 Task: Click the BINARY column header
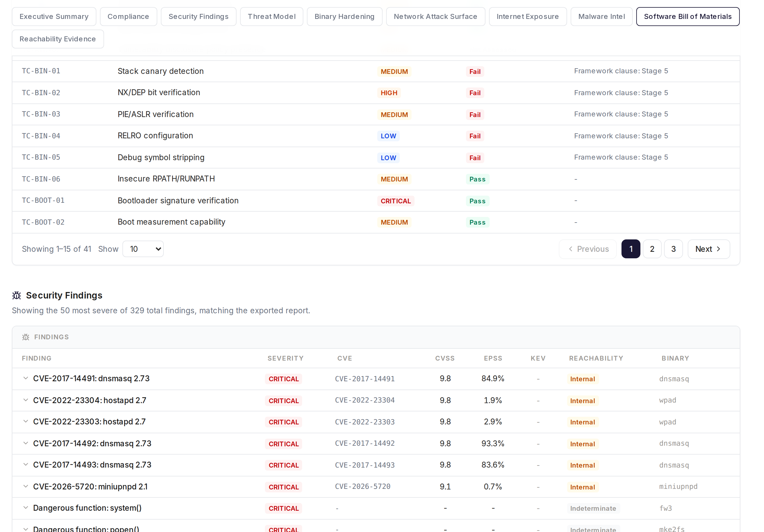675,358
